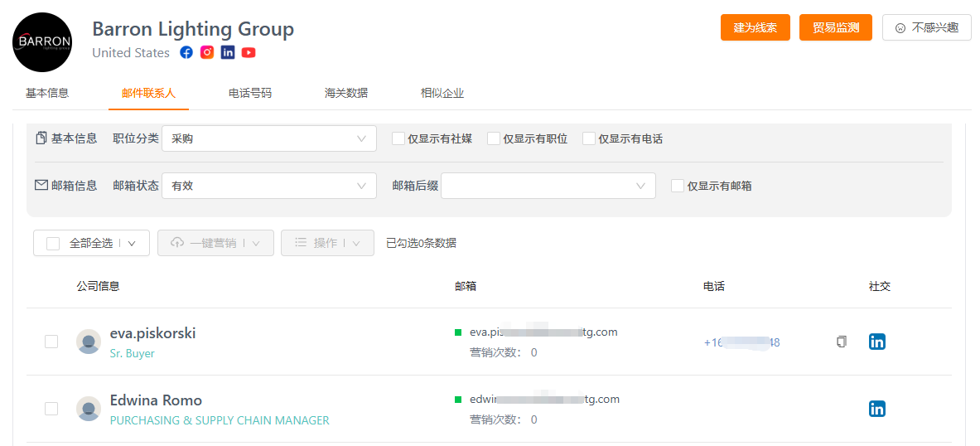Switch to 海关数据 tab
Screen dimensions: 980x446
point(346,93)
